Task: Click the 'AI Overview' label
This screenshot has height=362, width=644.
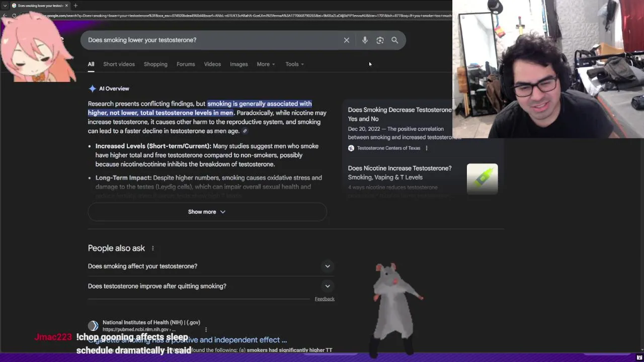Action: pos(114,88)
